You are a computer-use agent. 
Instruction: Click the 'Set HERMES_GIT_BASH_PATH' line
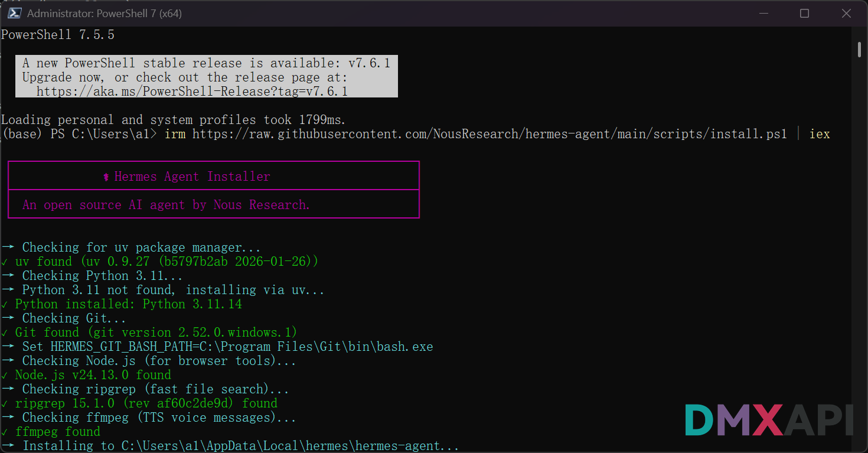coord(217,347)
